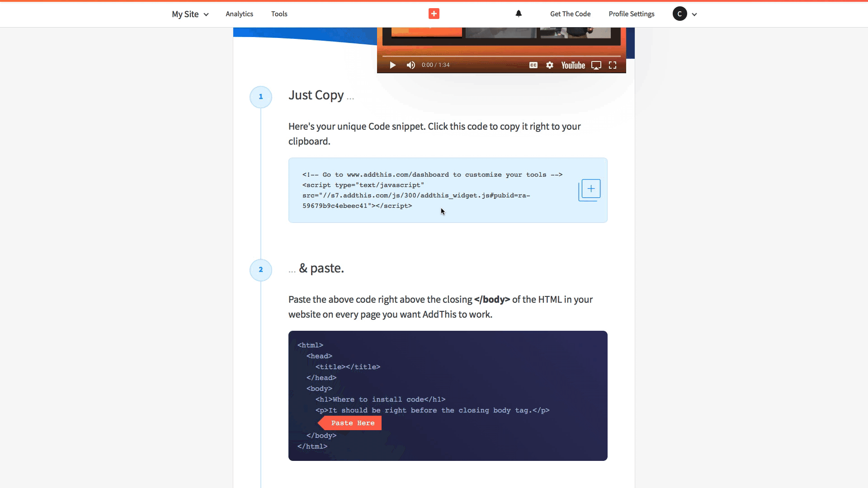This screenshot has width=868, height=488.
Task: Click the Get The Code link
Action: coord(570,14)
